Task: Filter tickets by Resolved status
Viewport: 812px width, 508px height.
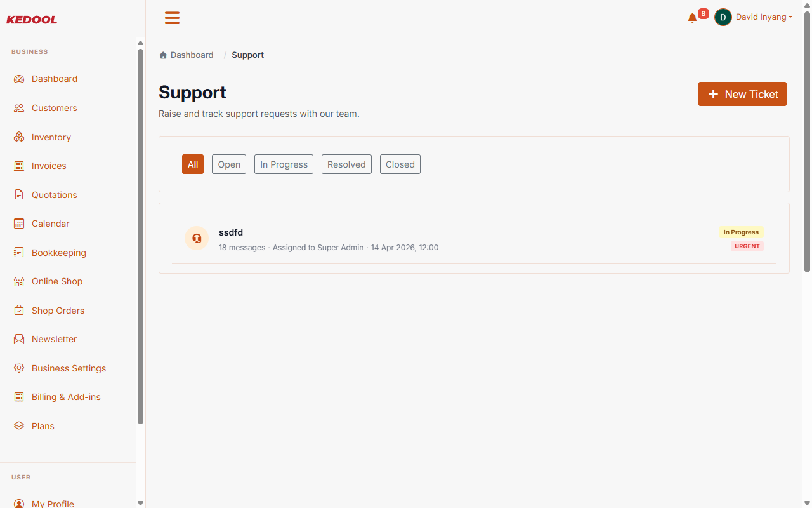Action: tap(346, 164)
